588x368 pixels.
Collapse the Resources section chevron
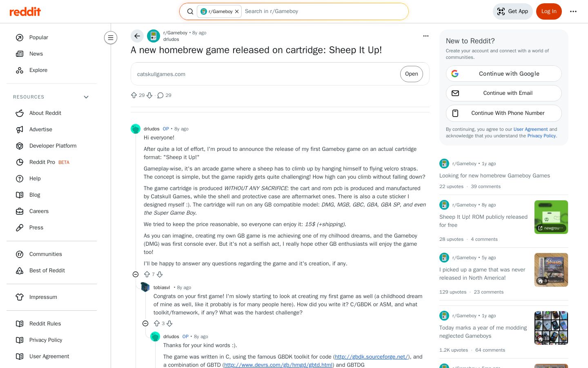(86, 97)
